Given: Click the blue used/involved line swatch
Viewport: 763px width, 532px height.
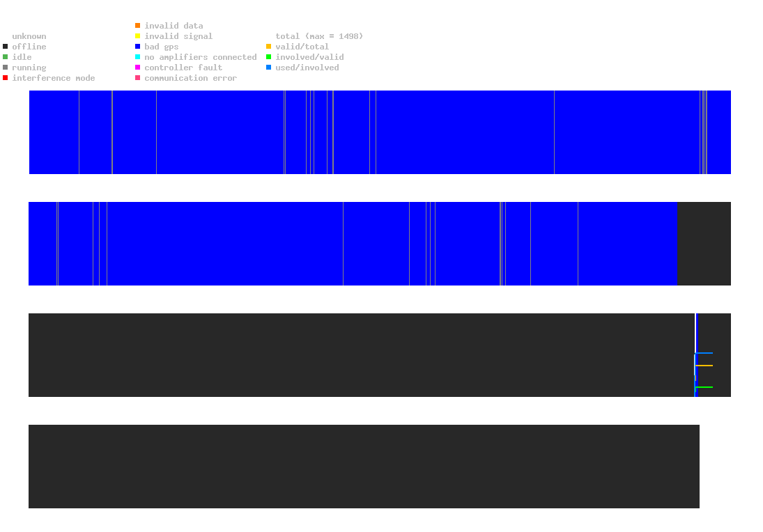Looking at the screenshot, I should pyautogui.click(x=268, y=68).
